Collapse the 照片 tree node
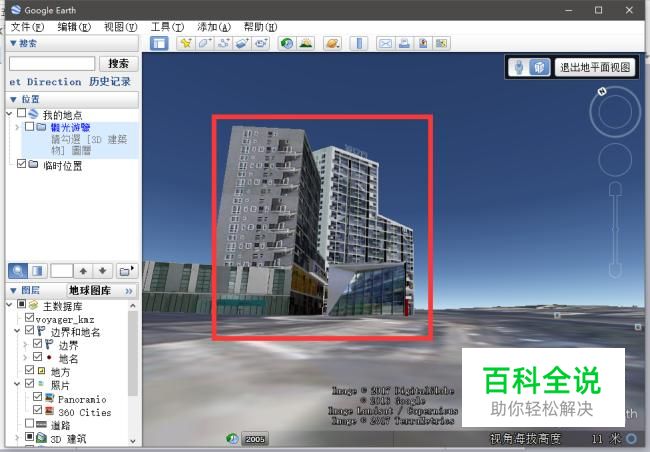Screen dimensions: 650x452 coord(17,384)
